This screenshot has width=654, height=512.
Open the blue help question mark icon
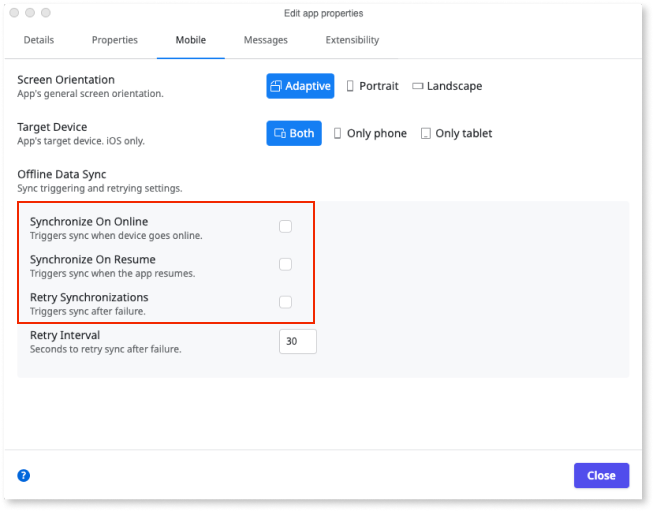click(x=23, y=475)
